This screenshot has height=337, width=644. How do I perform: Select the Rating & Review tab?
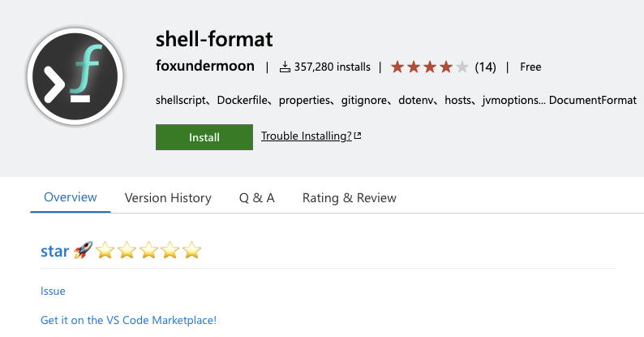[x=350, y=198]
